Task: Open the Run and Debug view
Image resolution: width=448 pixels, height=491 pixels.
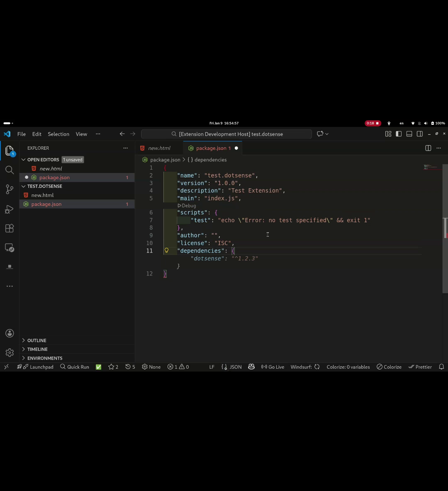Action: 9,209
